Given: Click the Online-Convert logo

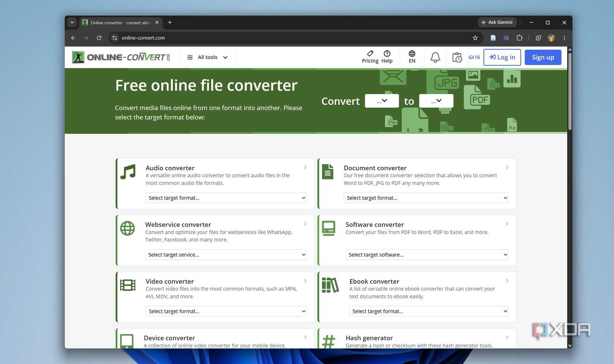Looking at the screenshot, I should (121, 57).
